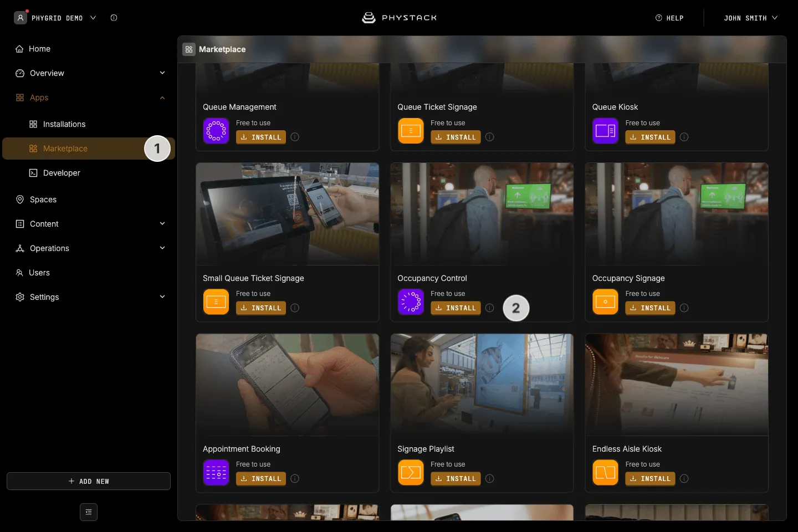The image size is (798, 532).
Task: Expand the Overview menu chevron
Action: coord(162,73)
